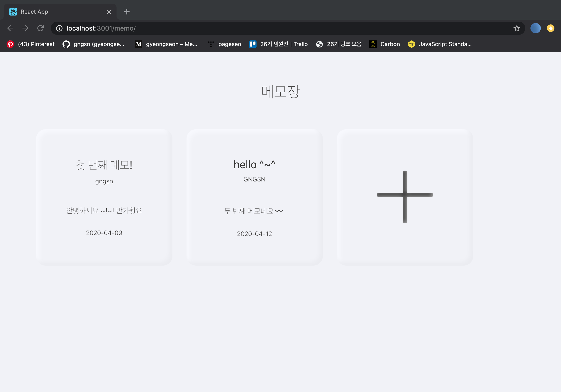Open the pageseo bookmark
The image size is (561, 392).
tap(224, 44)
